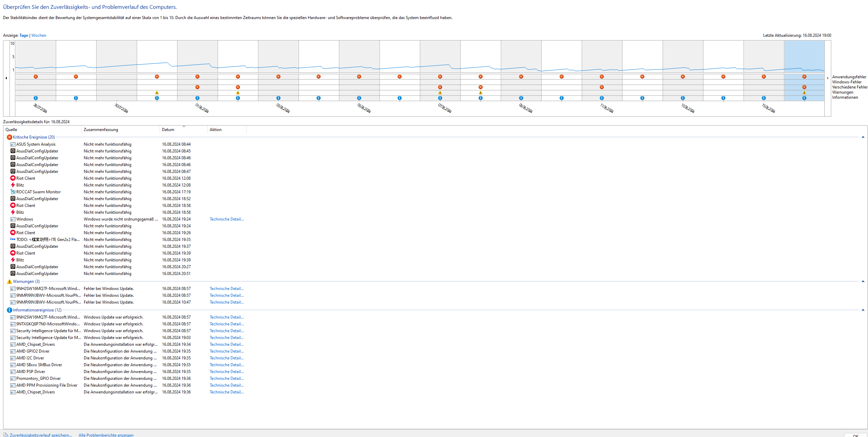Switch chart view to Tage
868x437 pixels.
[24, 35]
